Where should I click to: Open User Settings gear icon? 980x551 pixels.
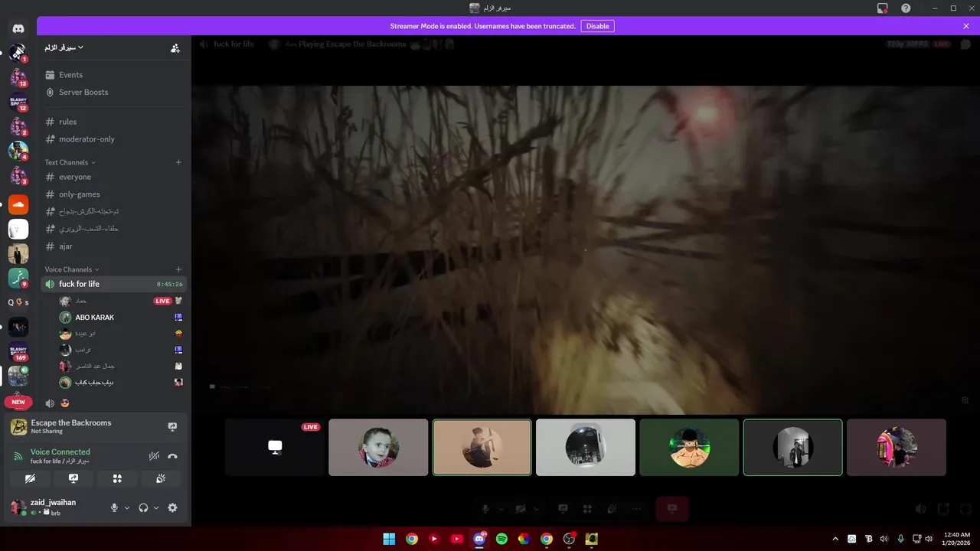172,507
